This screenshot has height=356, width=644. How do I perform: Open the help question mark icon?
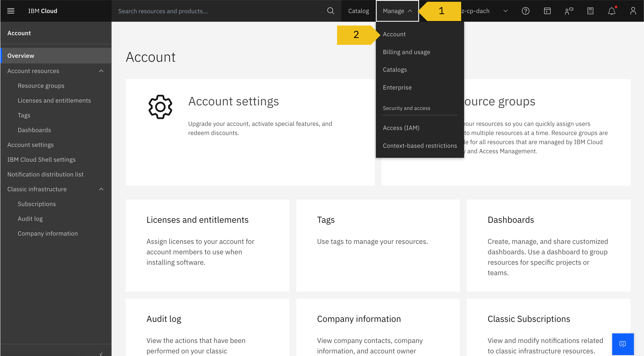(x=526, y=11)
